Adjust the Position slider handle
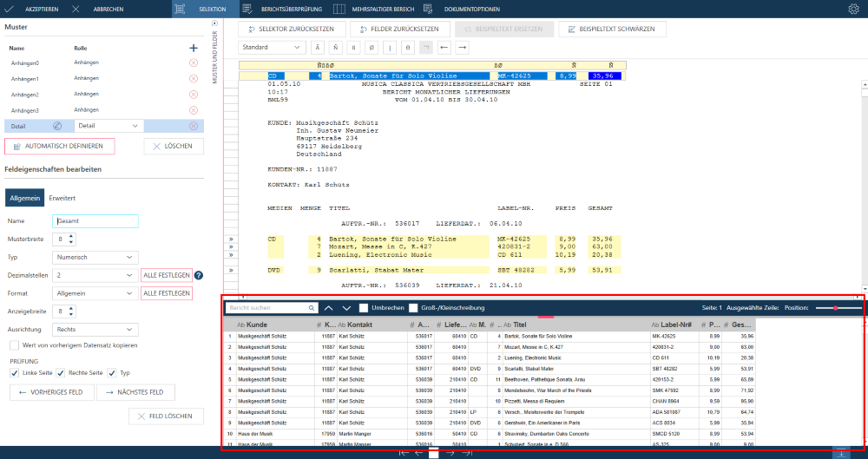This screenshot has width=868, height=459. (835, 308)
